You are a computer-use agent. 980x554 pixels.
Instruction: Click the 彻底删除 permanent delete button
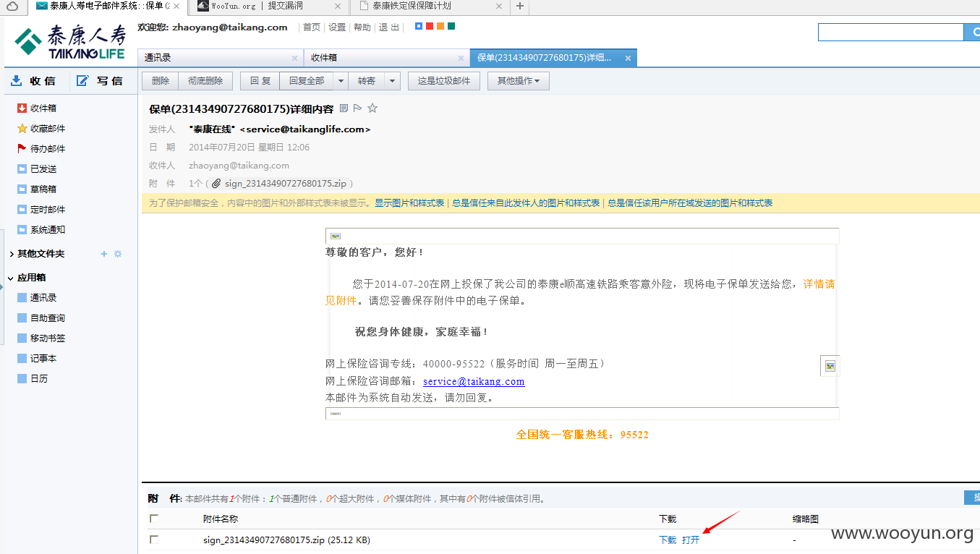[x=205, y=81]
